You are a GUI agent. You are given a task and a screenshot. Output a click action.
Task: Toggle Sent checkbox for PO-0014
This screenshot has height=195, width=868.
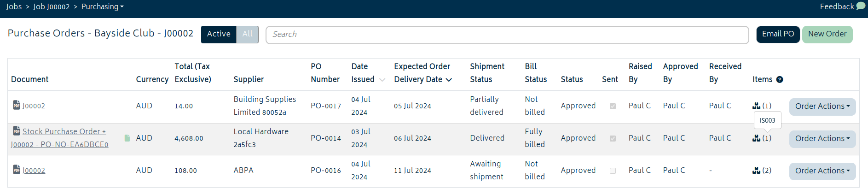point(613,138)
